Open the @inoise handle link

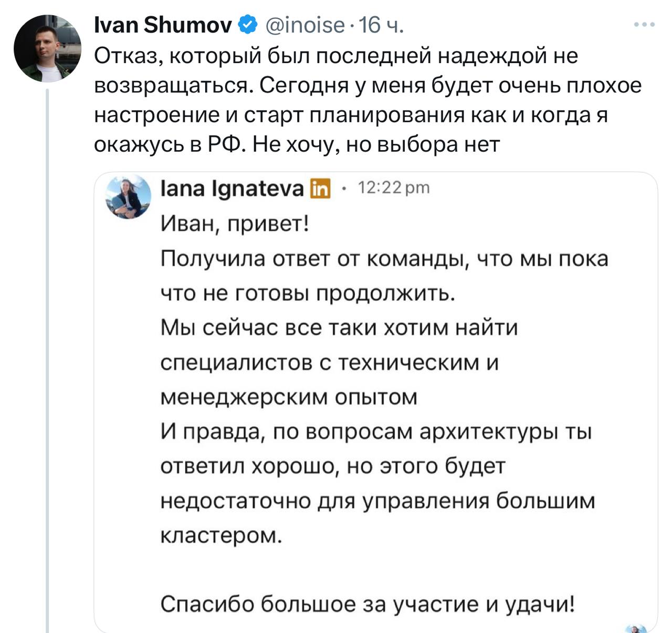tap(306, 25)
